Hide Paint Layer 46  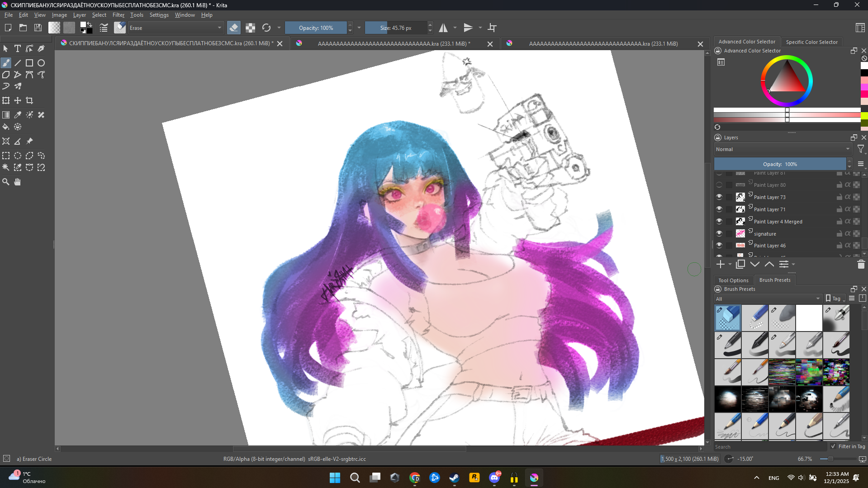point(719,245)
